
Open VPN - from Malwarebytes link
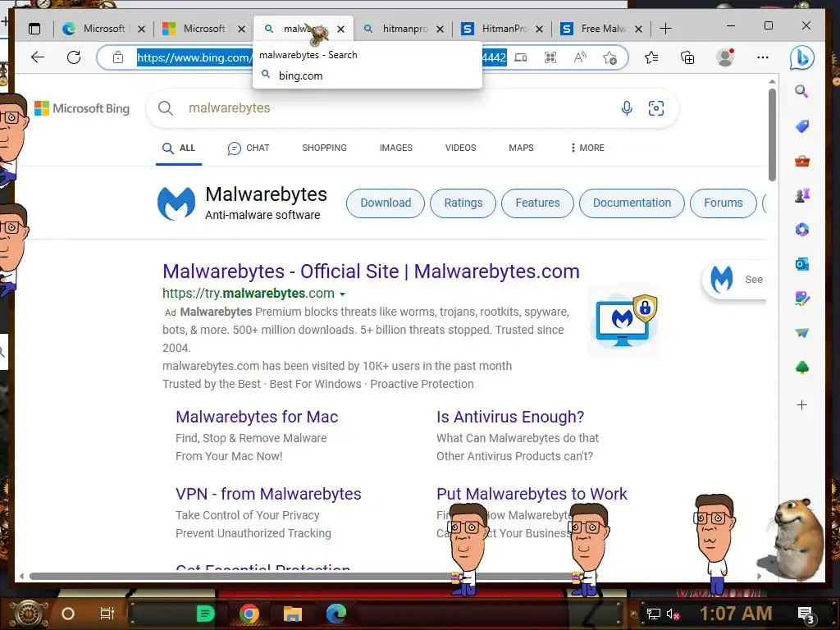pos(268,494)
